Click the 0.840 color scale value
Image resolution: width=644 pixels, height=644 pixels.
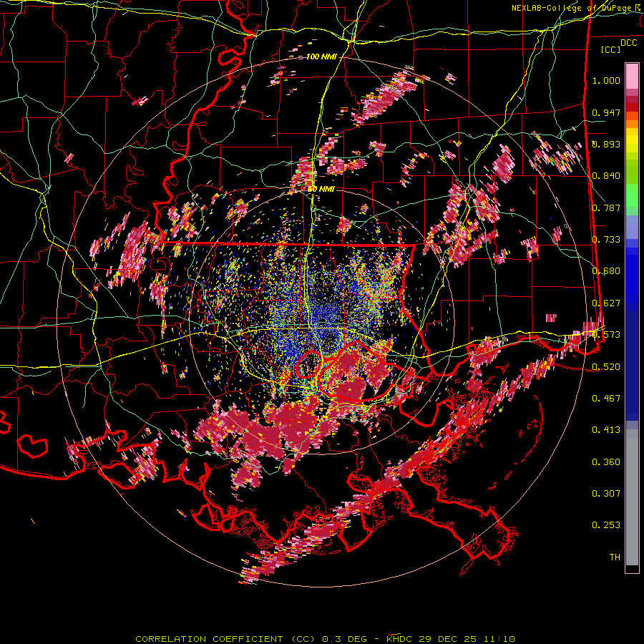(x=606, y=176)
